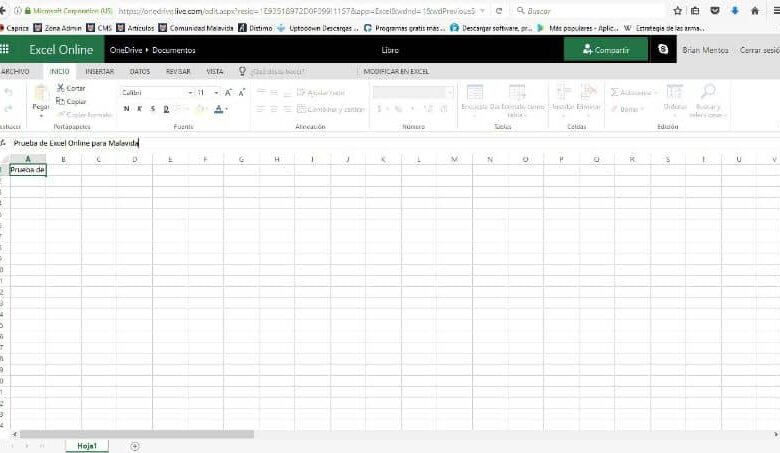Open the ARCHIVO tab
780x453 pixels.
(x=15, y=72)
